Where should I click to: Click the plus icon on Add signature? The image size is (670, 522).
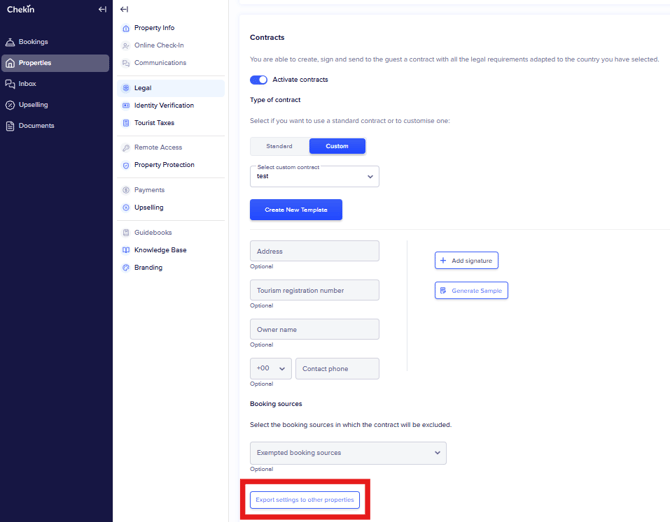coord(443,261)
